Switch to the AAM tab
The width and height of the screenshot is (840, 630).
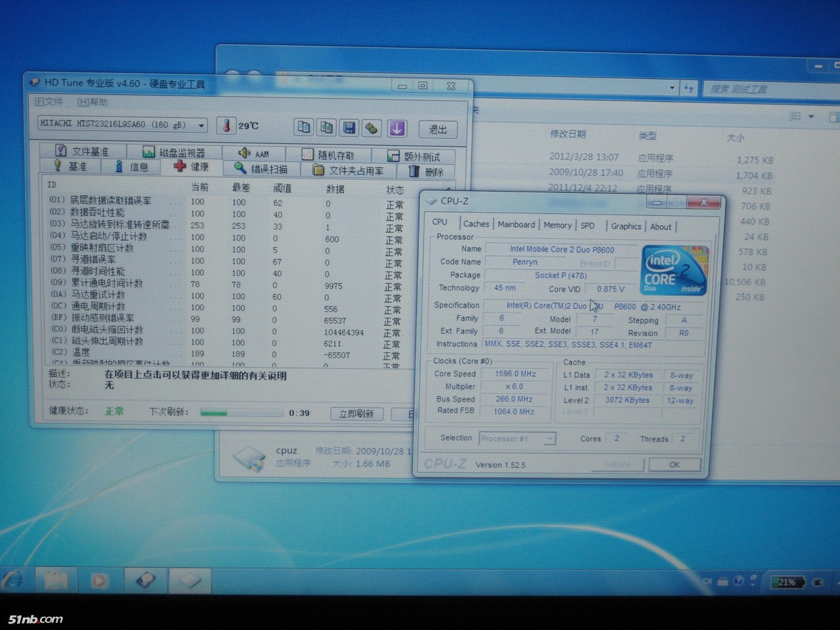click(x=255, y=154)
